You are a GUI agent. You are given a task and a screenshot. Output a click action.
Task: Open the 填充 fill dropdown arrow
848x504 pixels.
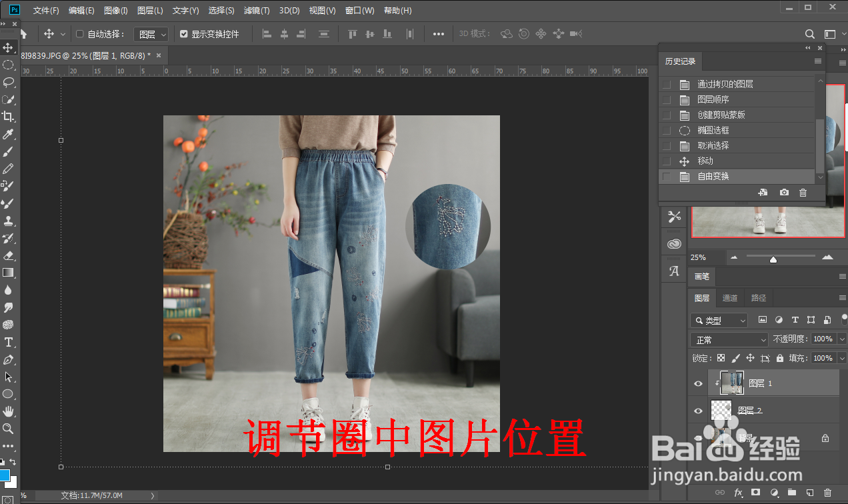point(841,358)
